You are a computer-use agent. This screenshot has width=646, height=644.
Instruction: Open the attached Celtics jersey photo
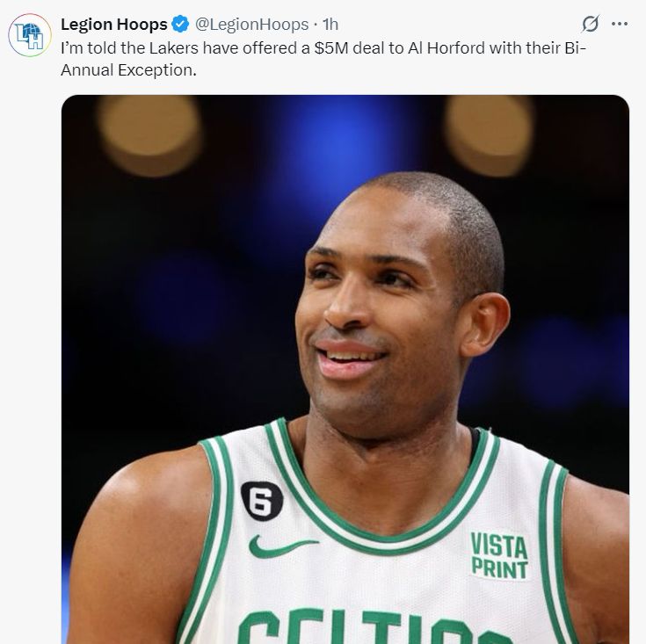tap(345, 369)
